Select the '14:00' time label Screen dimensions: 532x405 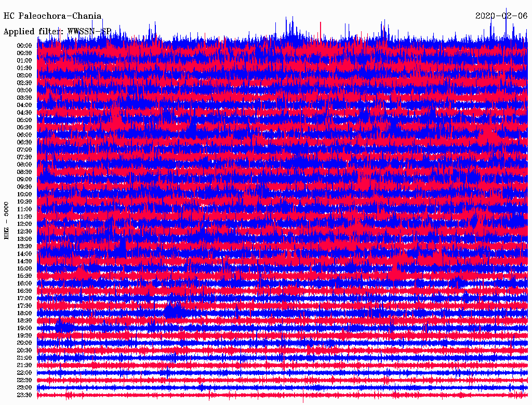click(24, 254)
